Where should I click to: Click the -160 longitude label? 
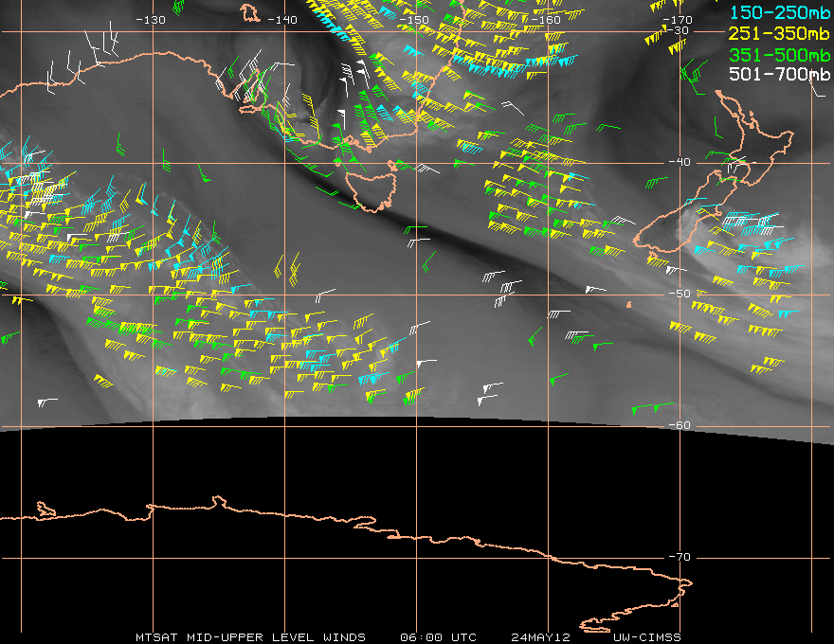click(545, 20)
